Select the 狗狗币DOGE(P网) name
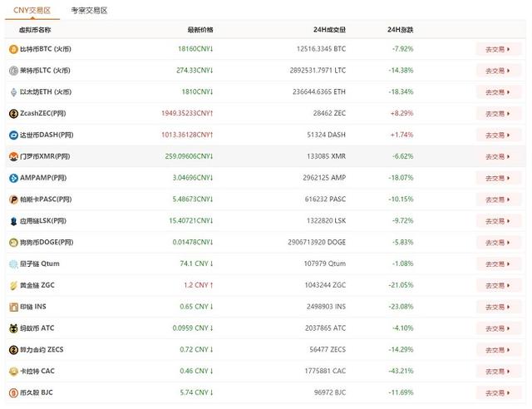Screen dimensions: 532x409 pos(47,243)
